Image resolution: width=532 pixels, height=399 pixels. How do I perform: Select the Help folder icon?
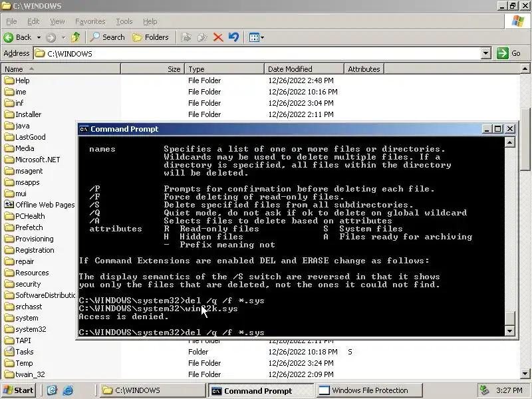[9, 80]
